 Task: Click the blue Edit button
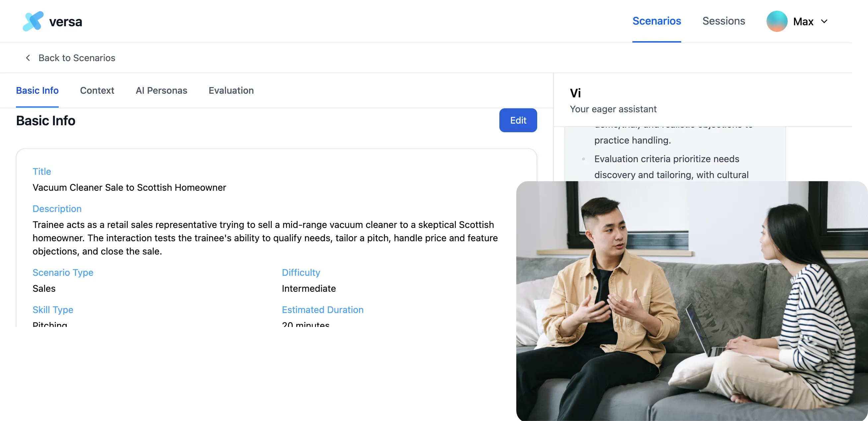click(x=518, y=120)
